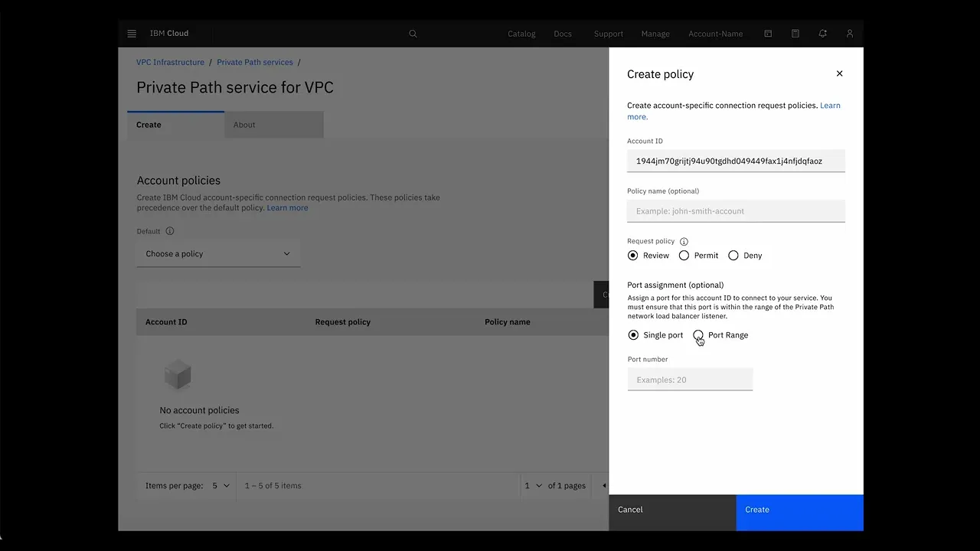Open the IBM Cloud hamburger menu
This screenshot has height=551, width=980.
(x=132, y=34)
